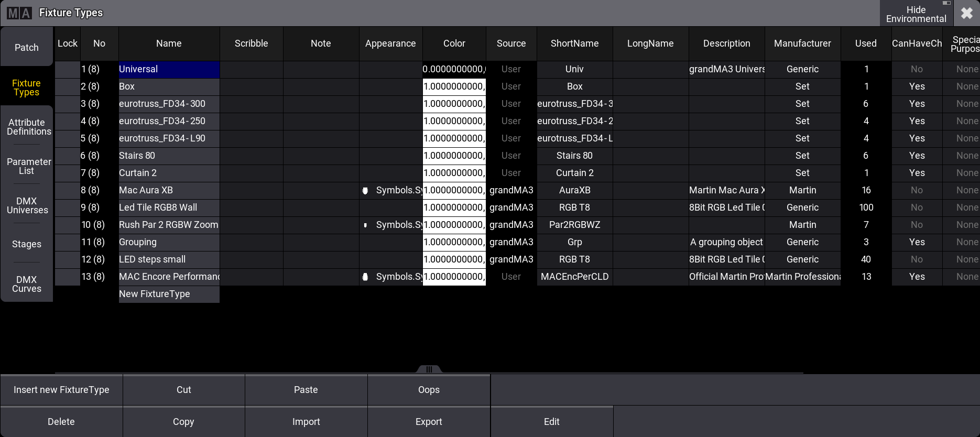The height and width of the screenshot is (437, 980).
Task: Toggle lock cell for Universal fixture
Action: [x=67, y=69]
